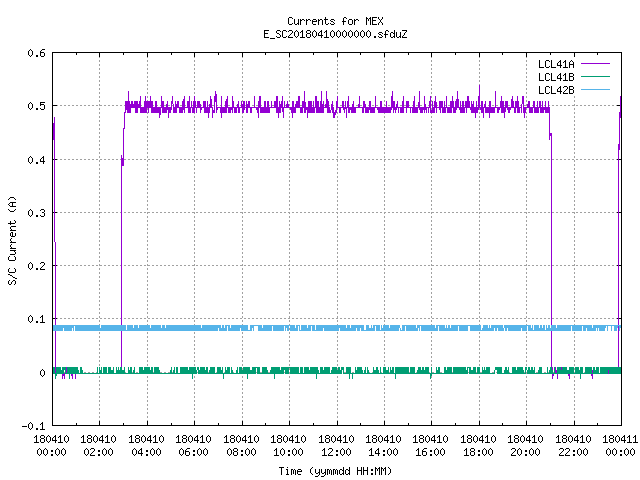Click the 'Time (yymmdd HH:MM)' x-axis label
Image resolution: width=640 pixels, height=480 pixels.
[x=335, y=471]
